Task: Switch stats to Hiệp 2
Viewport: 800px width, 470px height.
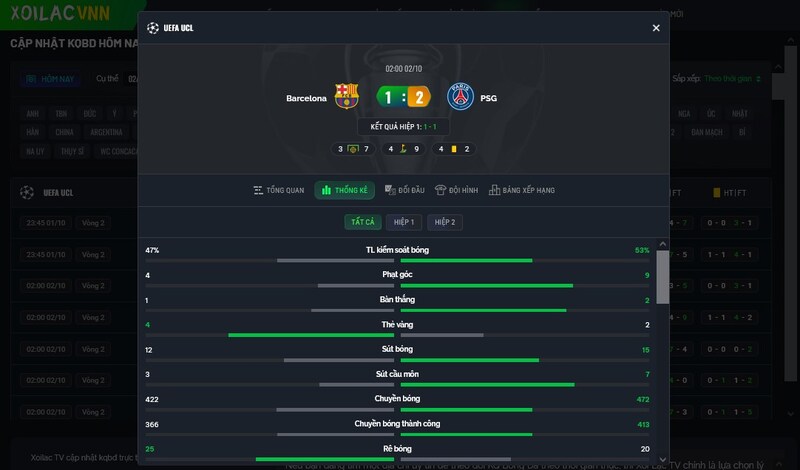Action: 445,222
